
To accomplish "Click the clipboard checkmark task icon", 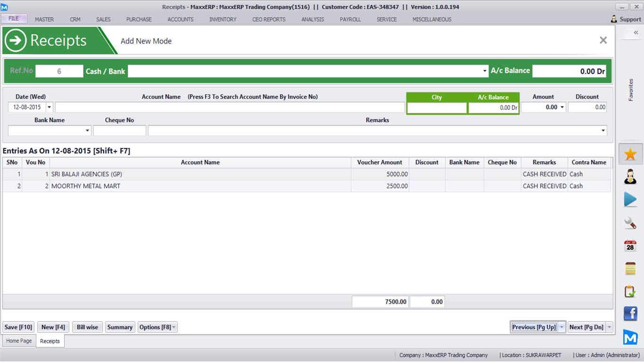I will tap(630, 291).
